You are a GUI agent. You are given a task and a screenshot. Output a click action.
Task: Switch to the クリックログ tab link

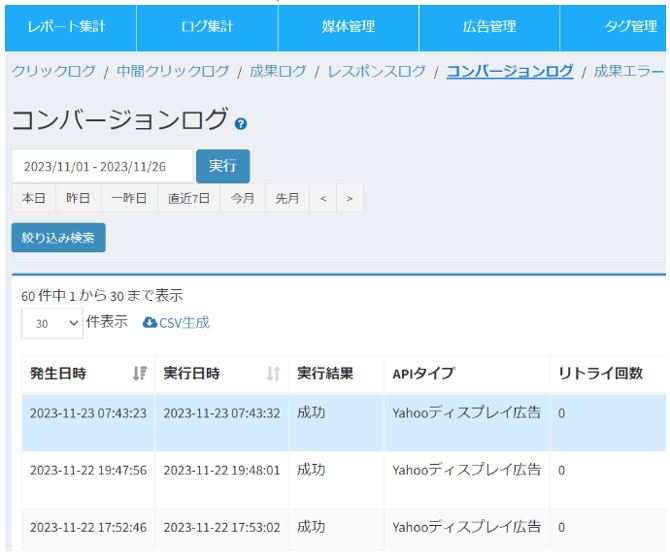pyautogui.click(x=54, y=71)
